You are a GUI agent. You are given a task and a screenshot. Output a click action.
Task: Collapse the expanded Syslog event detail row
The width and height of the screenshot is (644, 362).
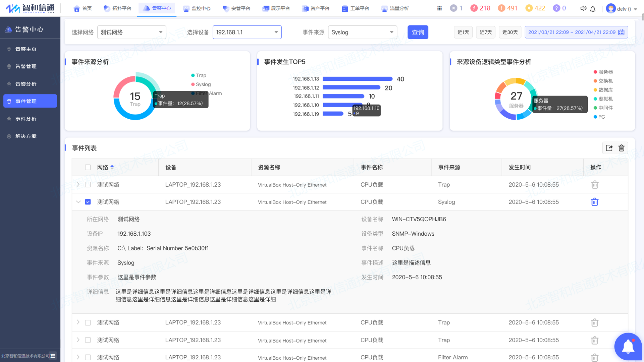78,202
